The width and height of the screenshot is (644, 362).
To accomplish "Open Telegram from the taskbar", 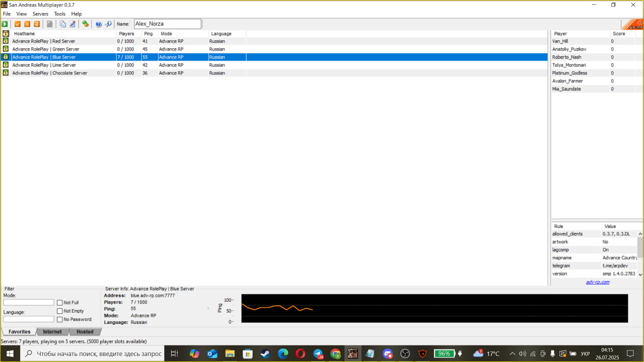I will click(x=318, y=353).
